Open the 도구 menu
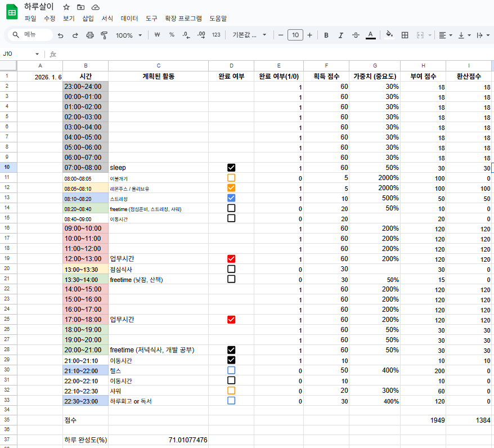The width and height of the screenshot is (494, 448). point(151,19)
